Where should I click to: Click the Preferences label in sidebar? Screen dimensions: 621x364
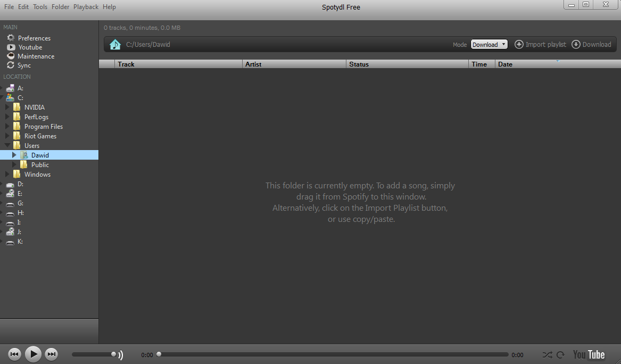34,38
